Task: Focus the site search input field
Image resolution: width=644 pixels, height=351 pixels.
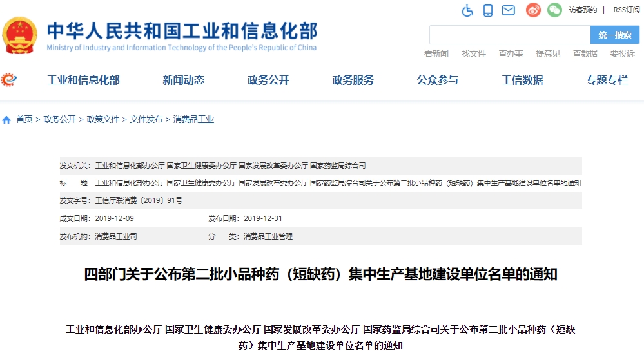Action: (x=510, y=35)
